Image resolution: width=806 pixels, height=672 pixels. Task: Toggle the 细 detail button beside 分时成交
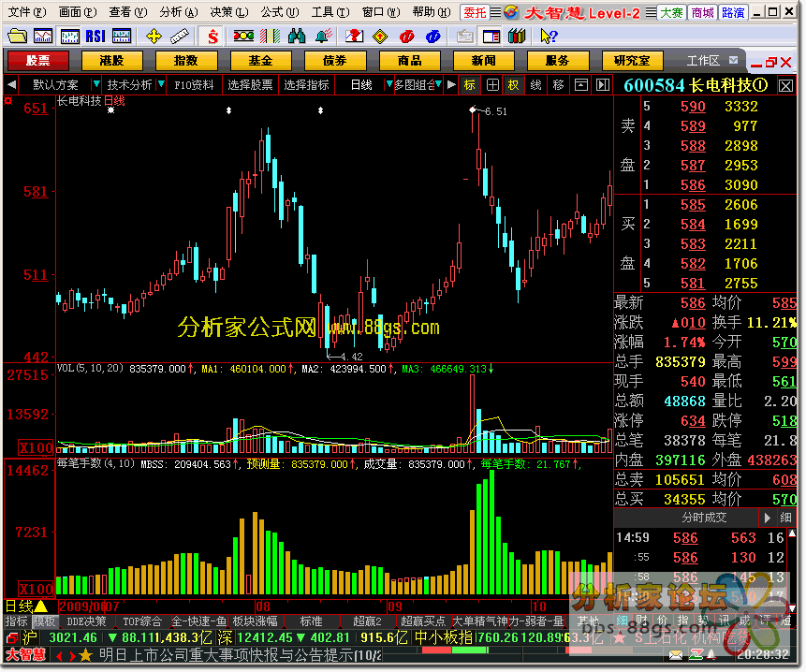(x=786, y=518)
